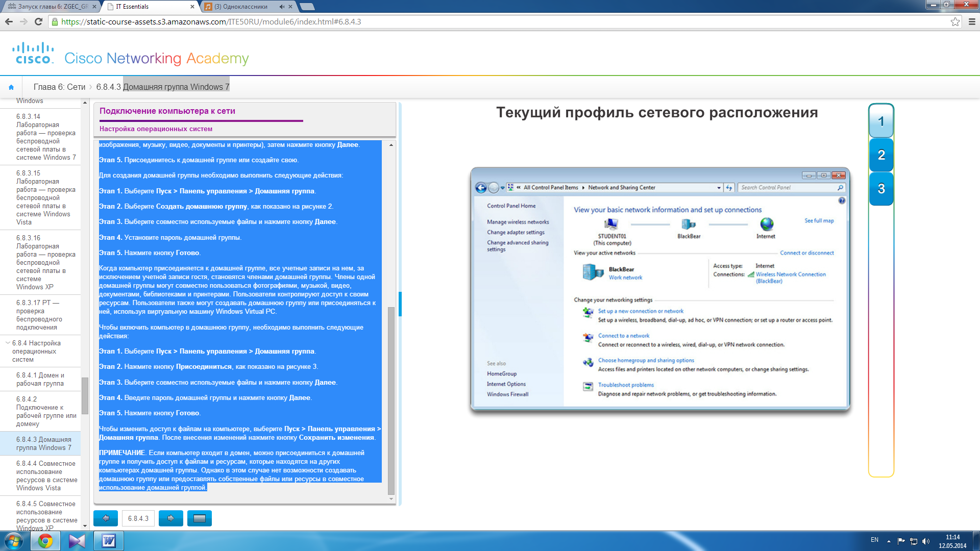Toggle the full-width view button next to the arrows
This screenshot has width=980, height=551.
pos(200,518)
